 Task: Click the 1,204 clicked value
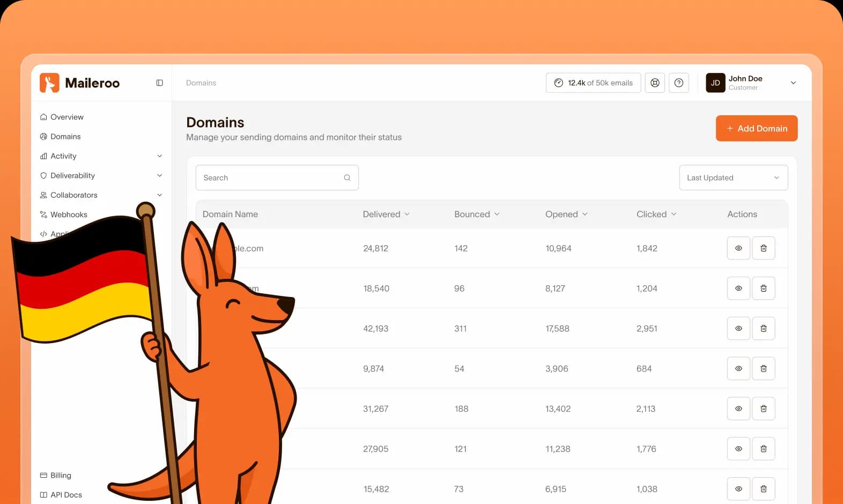647,288
